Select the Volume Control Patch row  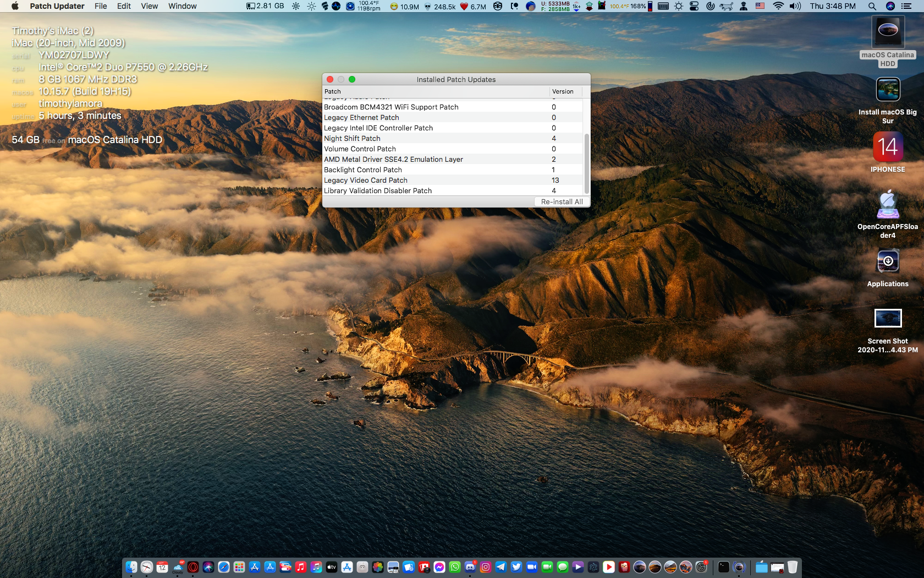tap(452, 149)
